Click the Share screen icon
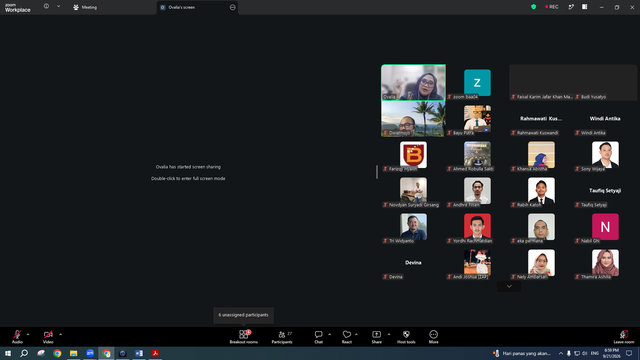 coord(376,334)
